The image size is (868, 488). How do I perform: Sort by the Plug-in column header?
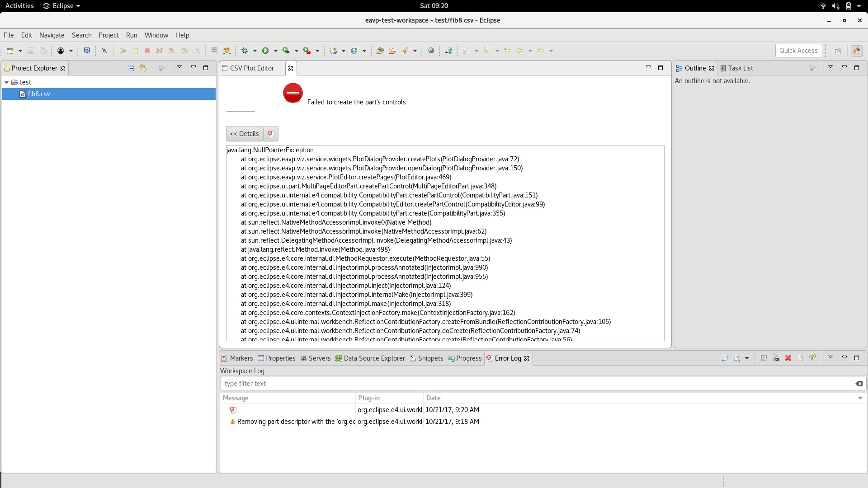pyautogui.click(x=390, y=398)
